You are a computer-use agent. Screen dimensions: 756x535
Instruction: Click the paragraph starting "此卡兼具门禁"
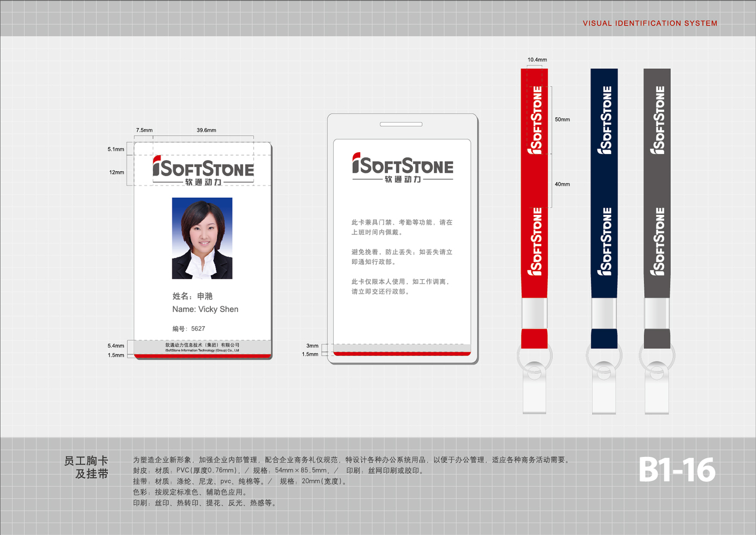pos(402,227)
